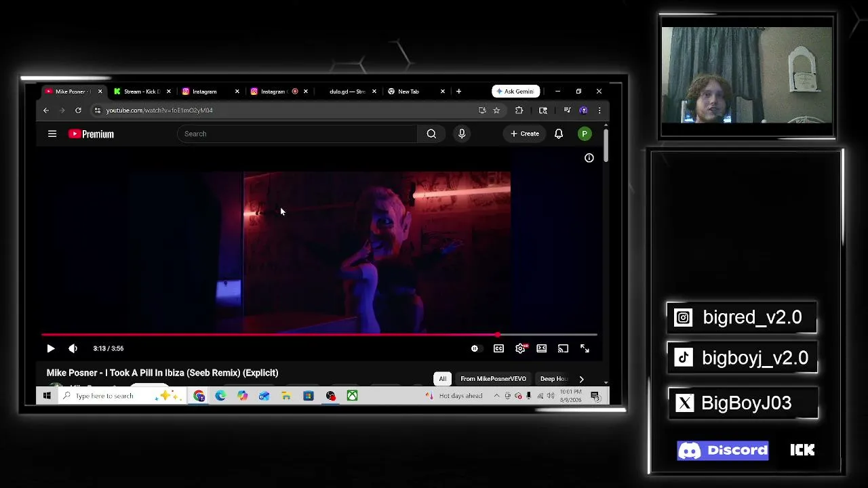Image resolution: width=868 pixels, height=488 pixels.
Task: Toggle theater mode for the player
Action: coord(541,348)
